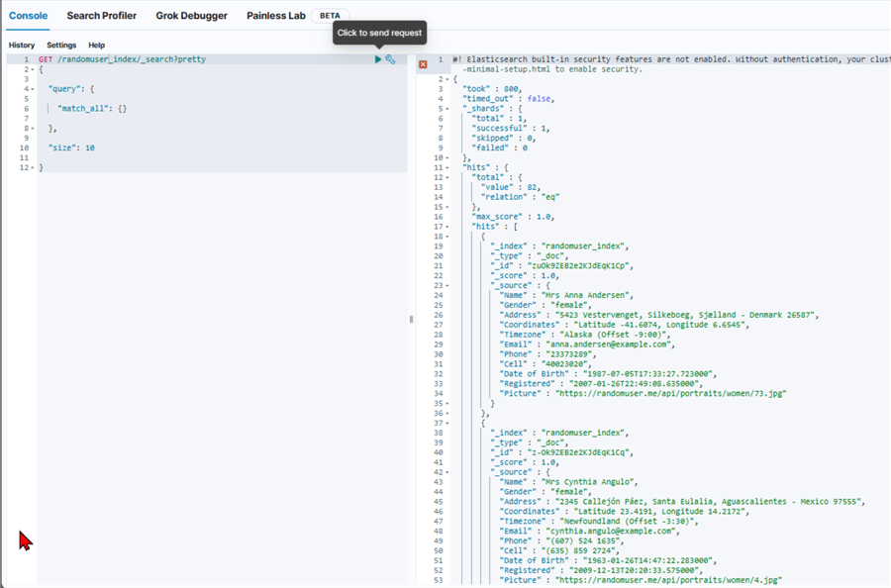The height and width of the screenshot is (588, 891).
Task: Open the wrench actions menu icon
Action: click(x=391, y=59)
